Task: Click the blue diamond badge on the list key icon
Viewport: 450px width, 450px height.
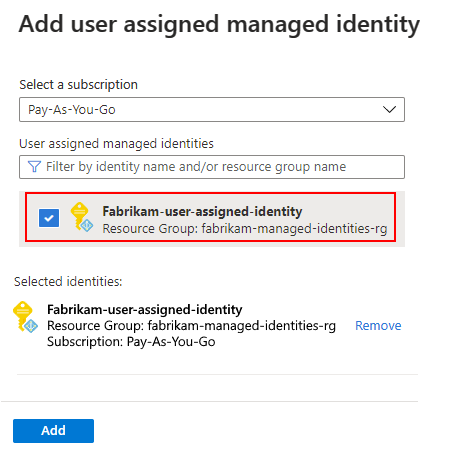Action: click(87, 226)
